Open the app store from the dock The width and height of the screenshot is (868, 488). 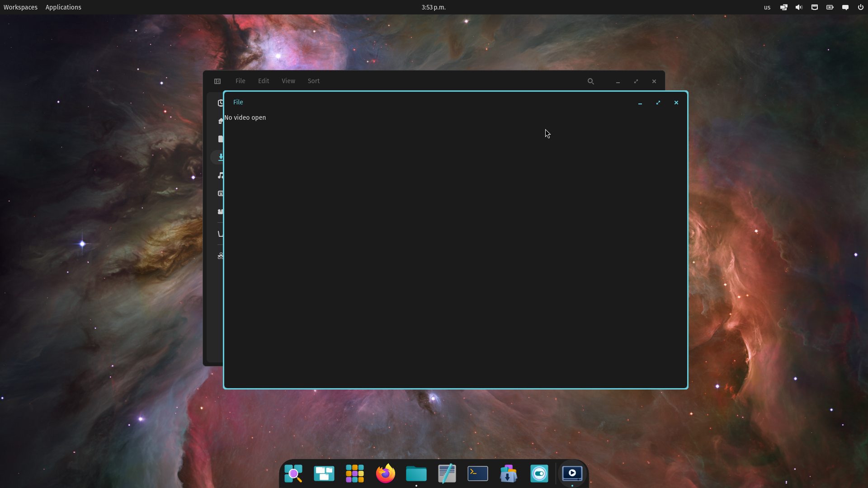pos(509,474)
